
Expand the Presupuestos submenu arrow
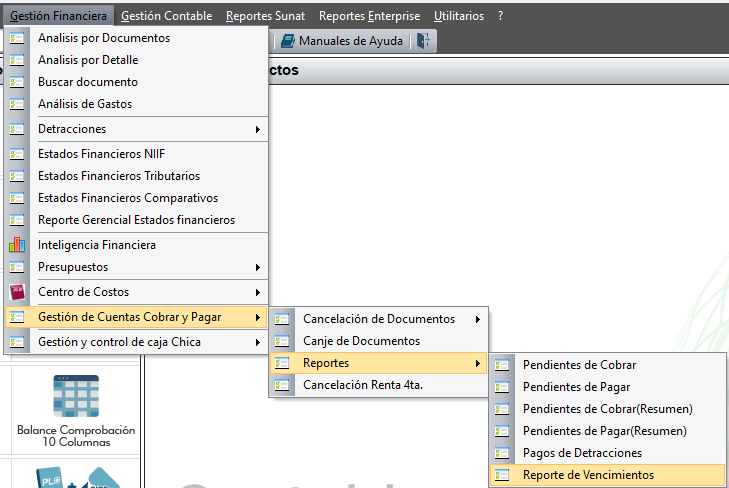click(258, 267)
